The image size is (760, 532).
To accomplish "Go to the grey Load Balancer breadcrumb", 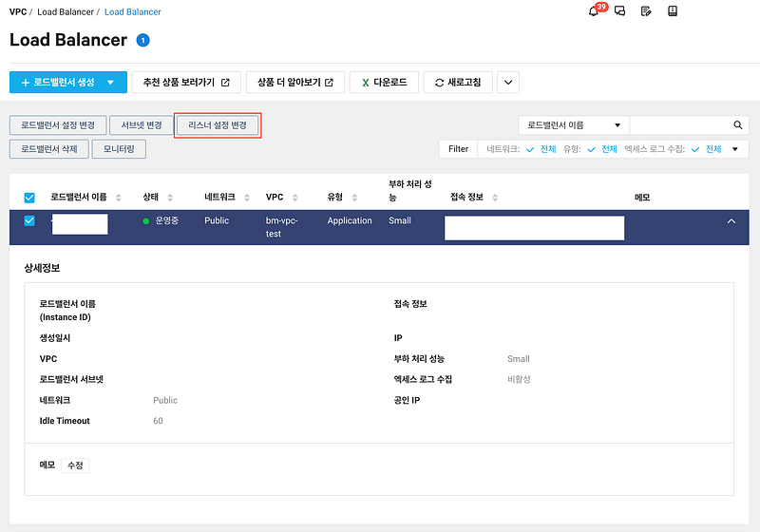I will click(66, 11).
